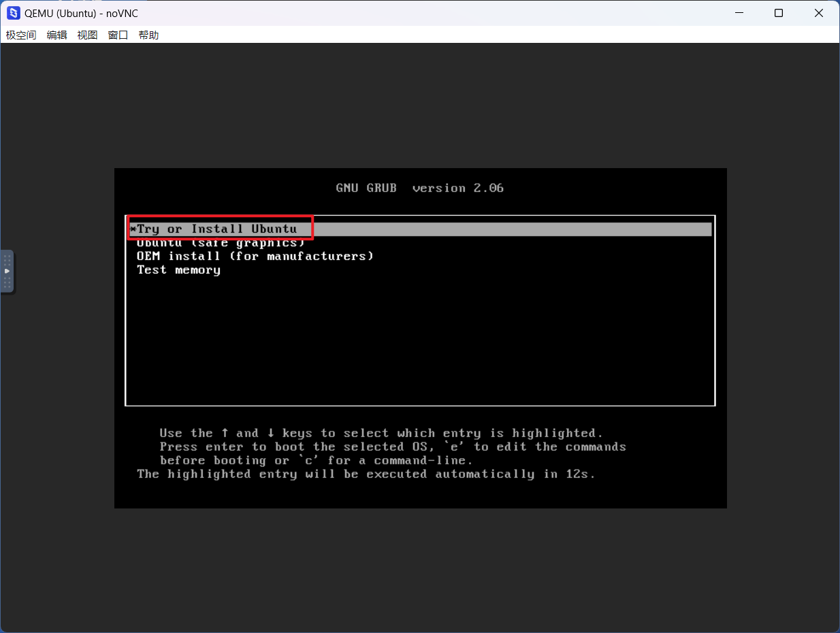Open the 帮助 menu
Image resolution: width=840 pixels, height=633 pixels.
tap(148, 35)
